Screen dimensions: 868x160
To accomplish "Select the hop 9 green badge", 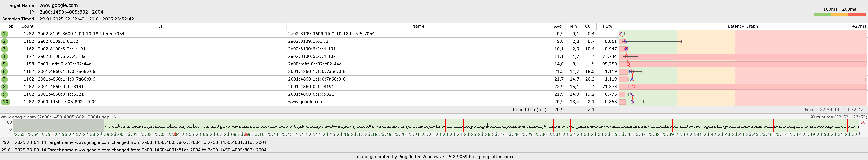I will pos(4,94).
